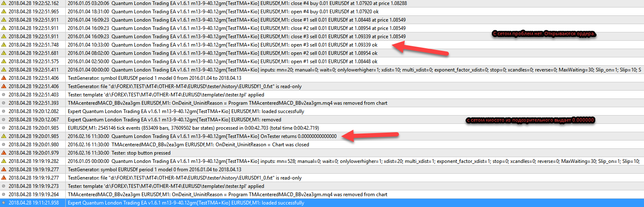Click the info icon on the 19:19:19.273 template applied row
Viewport: 644px width, 207px height.
(x=4, y=186)
